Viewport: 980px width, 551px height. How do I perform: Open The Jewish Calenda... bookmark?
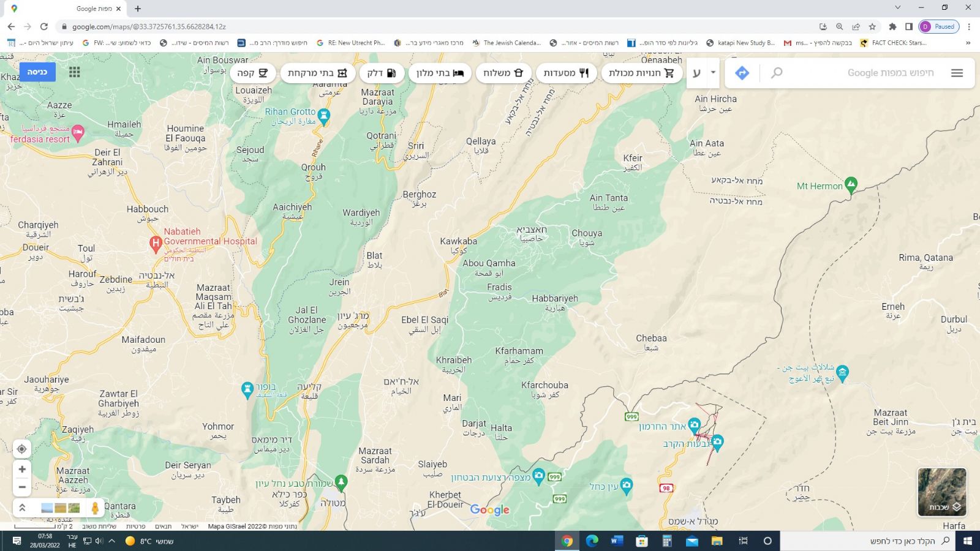tap(507, 43)
